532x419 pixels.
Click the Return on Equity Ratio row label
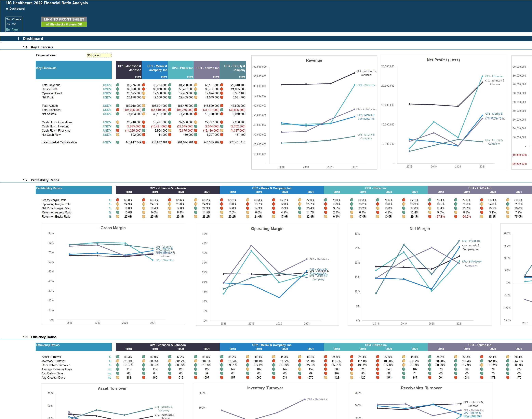tap(56, 216)
